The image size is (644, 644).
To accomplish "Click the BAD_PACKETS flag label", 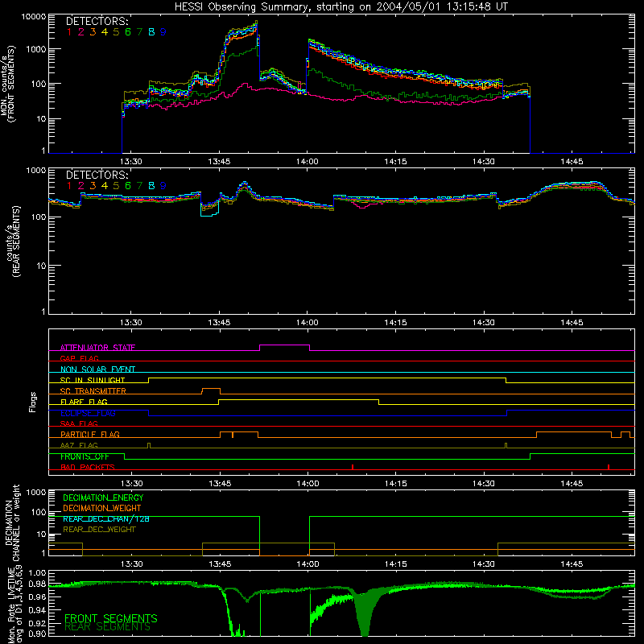I will click(x=88, y=467).
